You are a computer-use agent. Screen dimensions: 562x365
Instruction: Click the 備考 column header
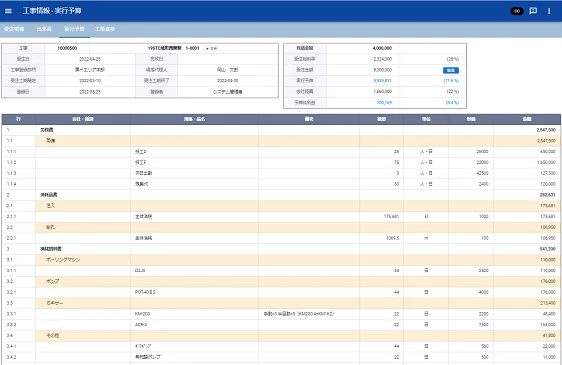[x=309, y=119]
